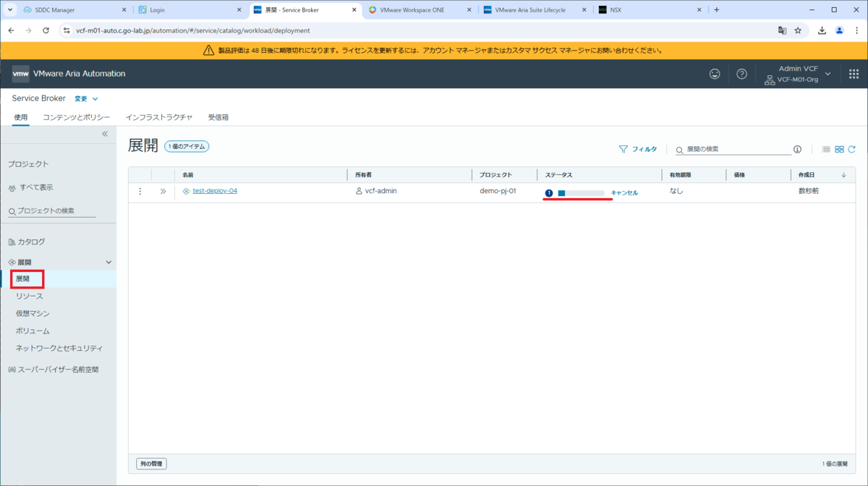Viewport: 868px width, 486px height.
Task: Click the フィルタ button
Action: 638,149
